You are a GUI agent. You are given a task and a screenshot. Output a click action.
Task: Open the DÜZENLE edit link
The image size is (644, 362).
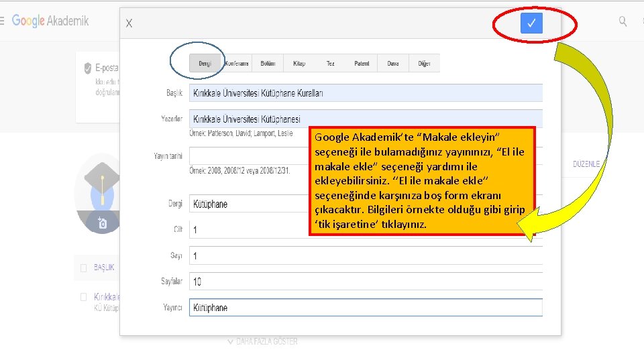coord(586,164)
